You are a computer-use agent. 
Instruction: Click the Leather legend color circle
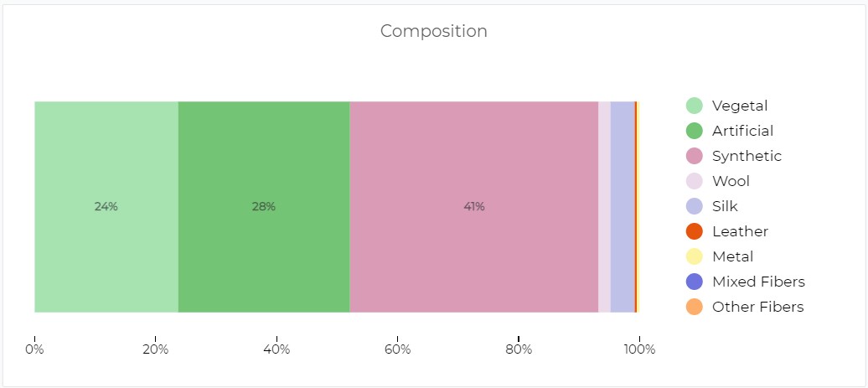click(695, 231)
